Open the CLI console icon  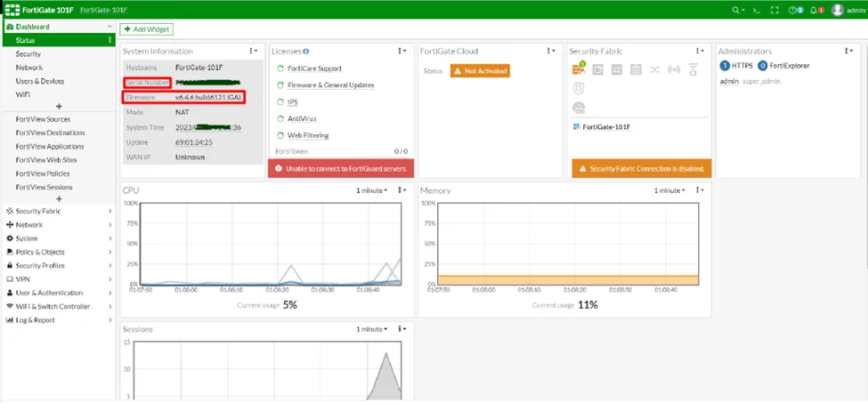(x=756, y=10)
